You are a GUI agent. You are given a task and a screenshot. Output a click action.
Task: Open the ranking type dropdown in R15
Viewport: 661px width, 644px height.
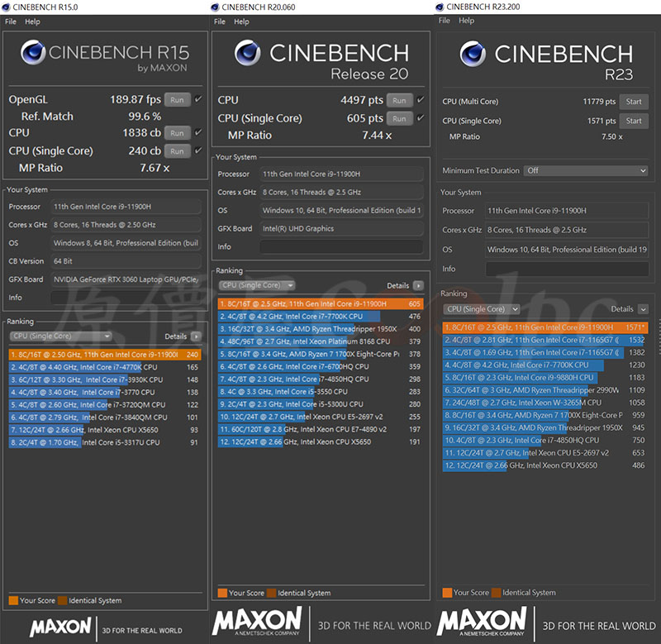(60, 336)
